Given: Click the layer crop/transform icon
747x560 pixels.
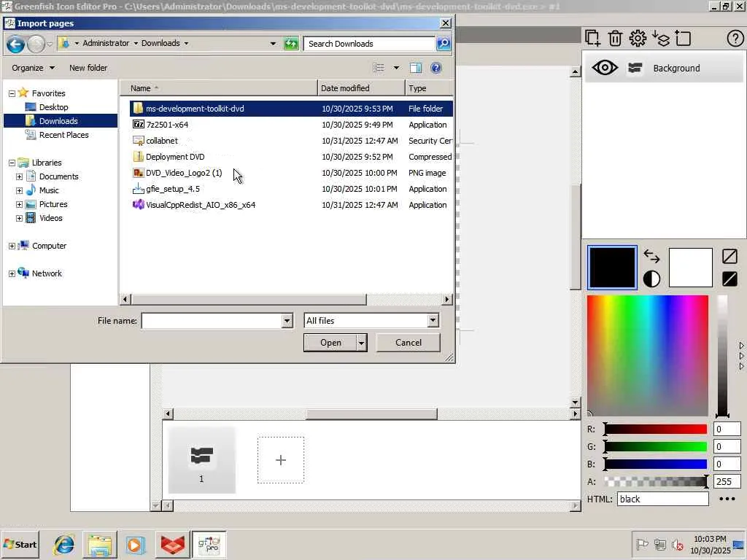Looking at the screenshot, I should [x=683, y=38].
